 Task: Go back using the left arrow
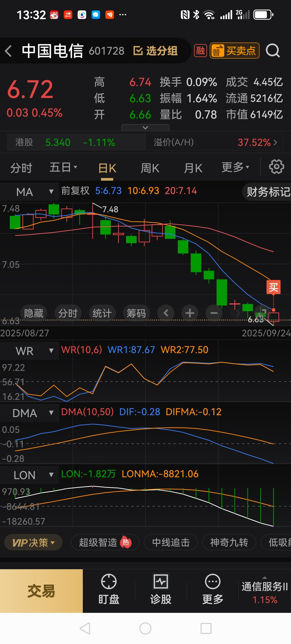pyautogui.click(x=8, y=51)
